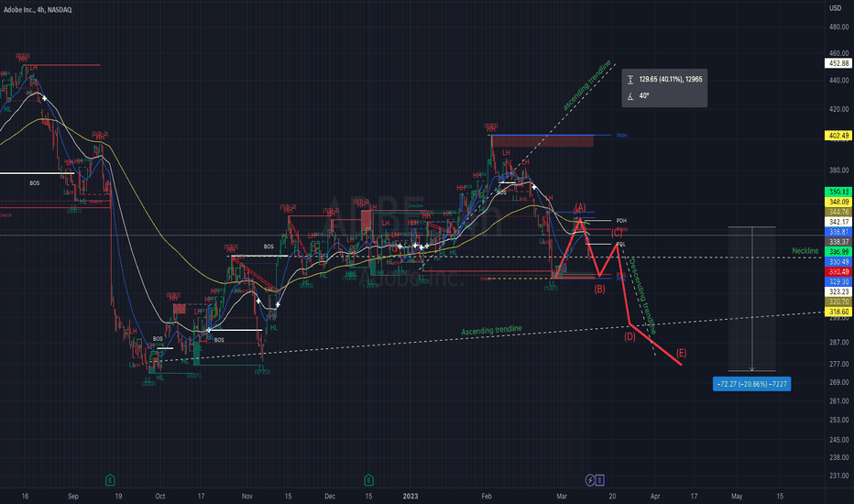Select the 323.23 white price label
Viewport: 854px width, 504px height.
(x=838, y=291)
